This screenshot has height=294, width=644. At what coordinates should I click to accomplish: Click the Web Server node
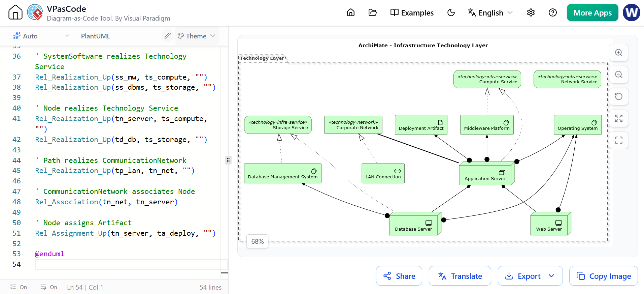coord(551,224)
